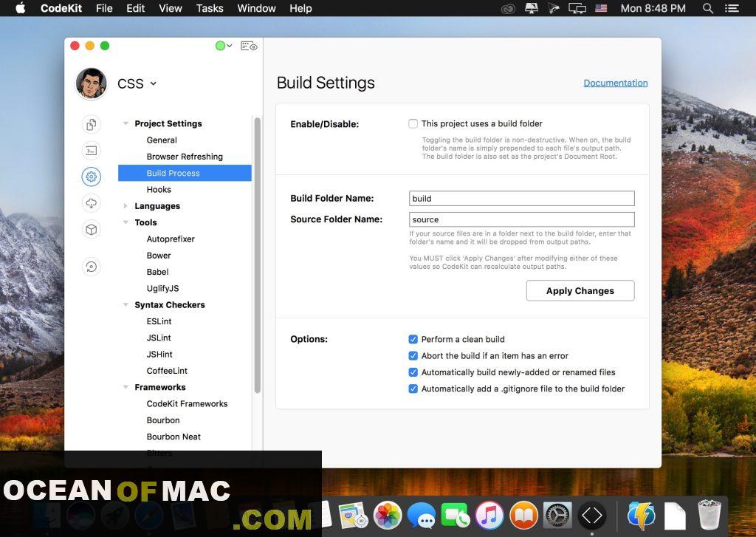
Task: Open the Apple menu
Action: [20, 8]
